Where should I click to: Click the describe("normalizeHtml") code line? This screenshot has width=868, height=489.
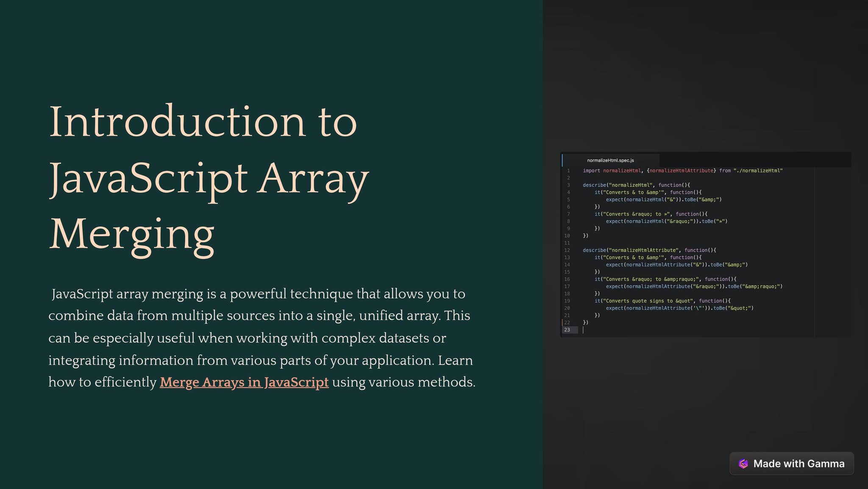click(x=636, y=185)
